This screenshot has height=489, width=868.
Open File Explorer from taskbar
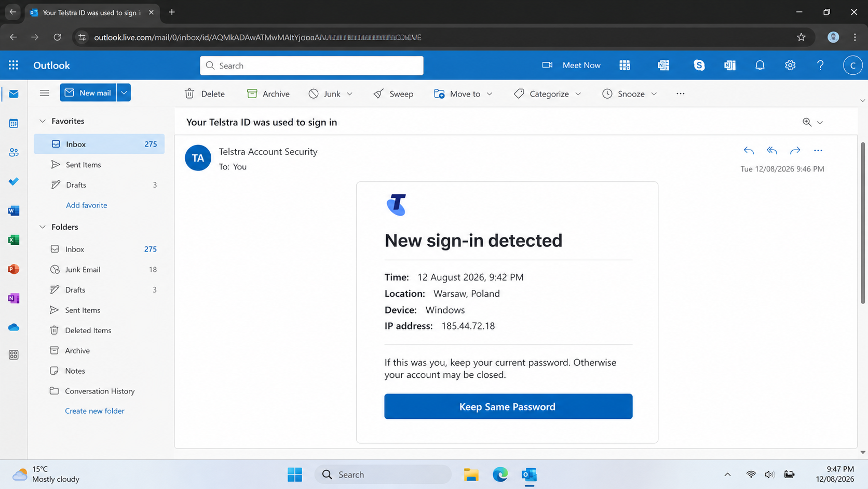point(471,474)
